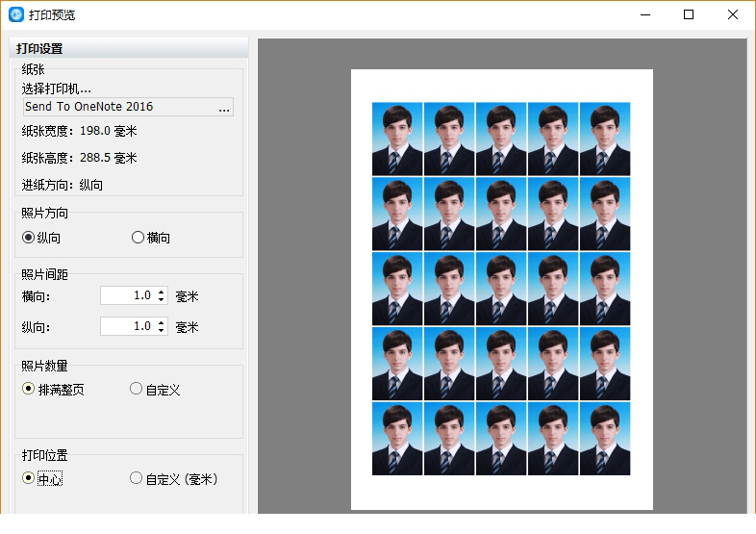The height and width of the screenshot is (534, 756).
Task: Set print position to center (中心)
Action: tap(29, 478)
